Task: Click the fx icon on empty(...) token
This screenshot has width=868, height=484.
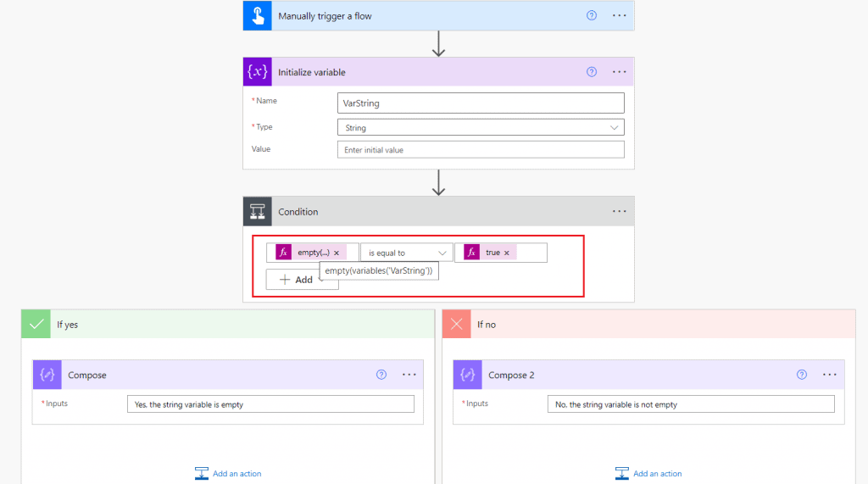Action: pyautogui.click(x=283, y=253)
